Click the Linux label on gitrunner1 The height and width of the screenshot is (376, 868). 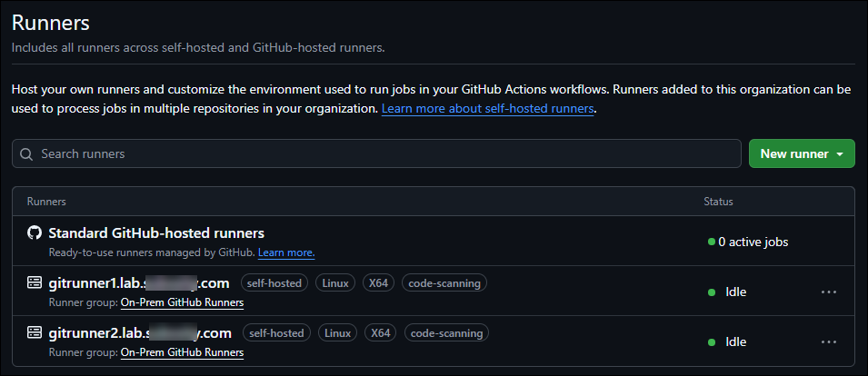coord(335,283)
